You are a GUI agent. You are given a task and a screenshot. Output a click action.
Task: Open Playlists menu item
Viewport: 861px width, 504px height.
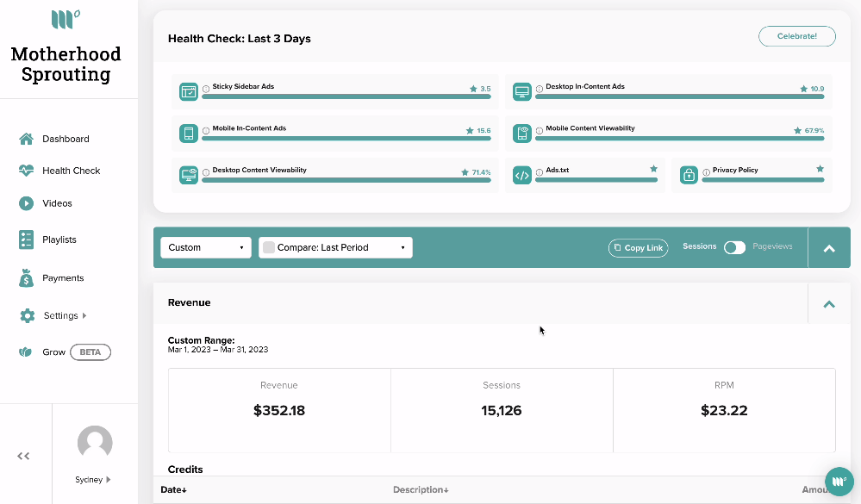pos(59,240)
